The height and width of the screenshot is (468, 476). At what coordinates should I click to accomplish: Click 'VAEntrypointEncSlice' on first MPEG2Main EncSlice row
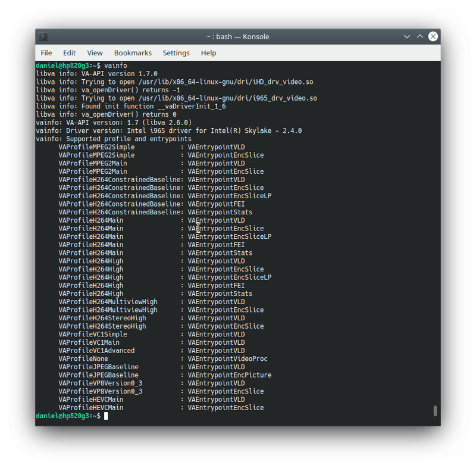(226, 171)
